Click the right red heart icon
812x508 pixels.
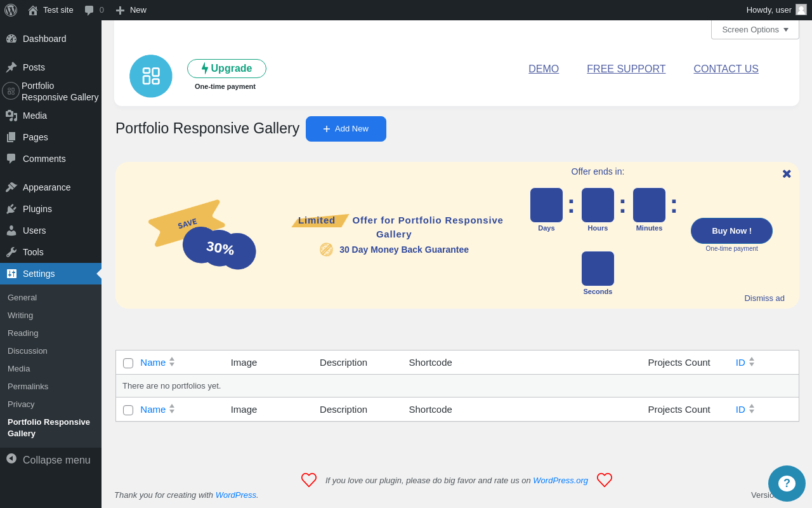point(605,480)
